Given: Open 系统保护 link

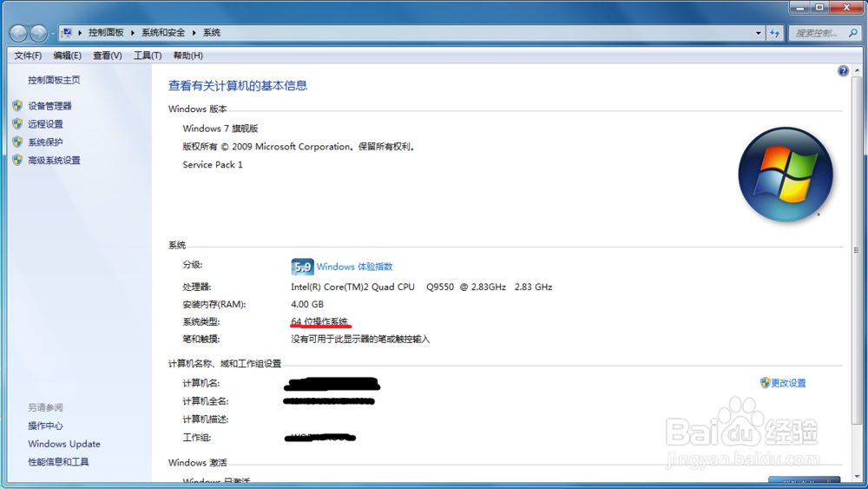Looking at the screenshot, I should pos(45,142).
